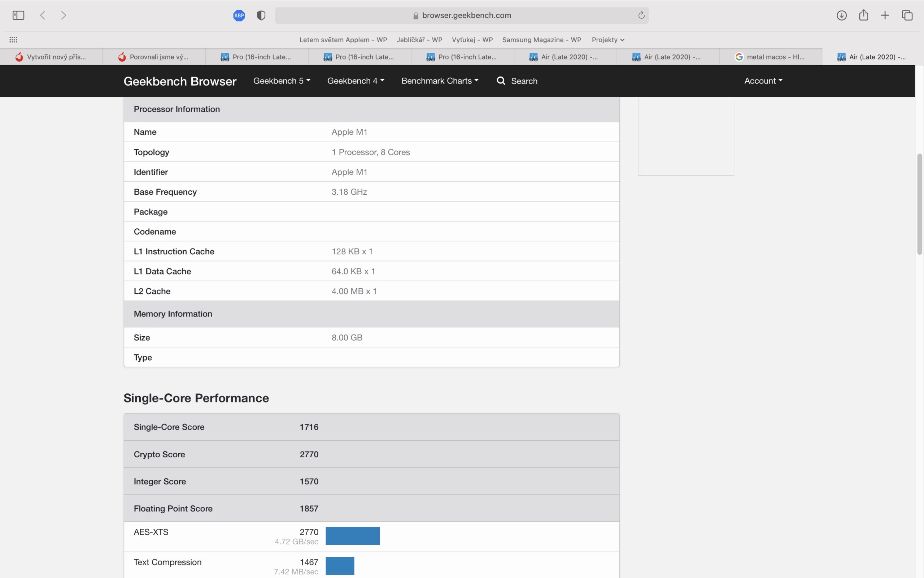
Task: Toggle the Safari sidebar icon
Action: point(18,15)
